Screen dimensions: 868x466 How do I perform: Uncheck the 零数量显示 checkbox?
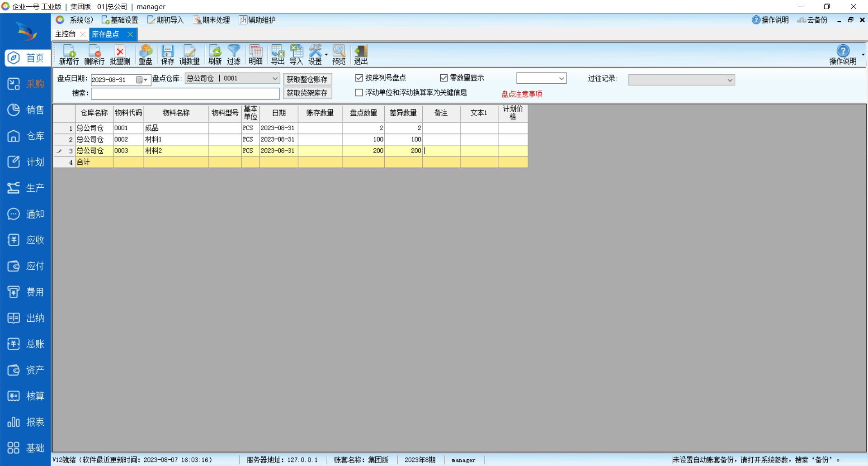444,78
